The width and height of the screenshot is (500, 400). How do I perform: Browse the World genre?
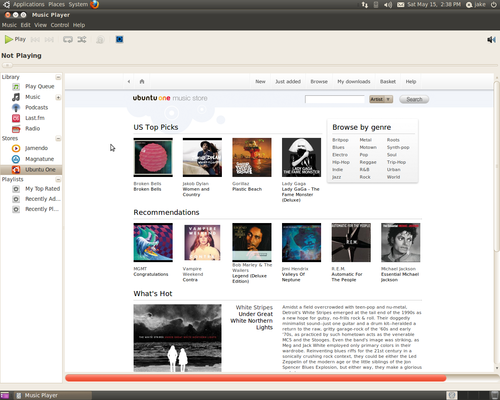(393, 177)
